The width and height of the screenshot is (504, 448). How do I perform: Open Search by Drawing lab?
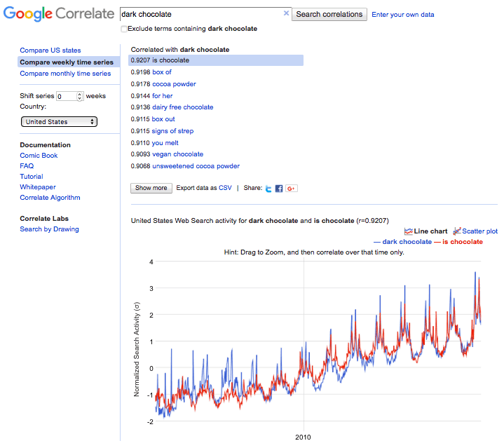(49, 229)
